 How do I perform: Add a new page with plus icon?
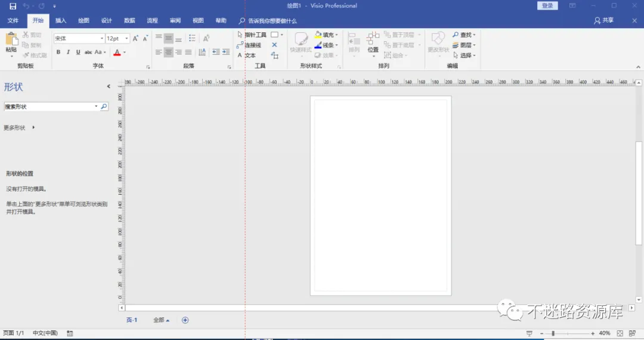(x=185, y=320)
